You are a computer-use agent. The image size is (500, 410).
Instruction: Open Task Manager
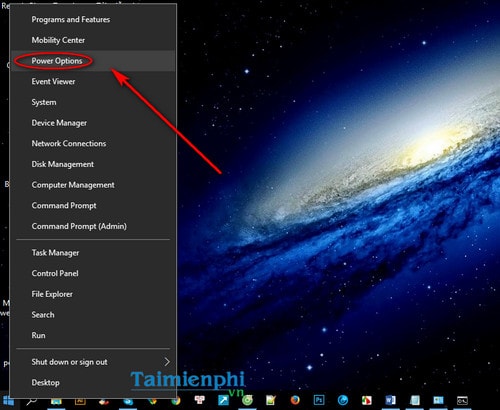[93, 253]
